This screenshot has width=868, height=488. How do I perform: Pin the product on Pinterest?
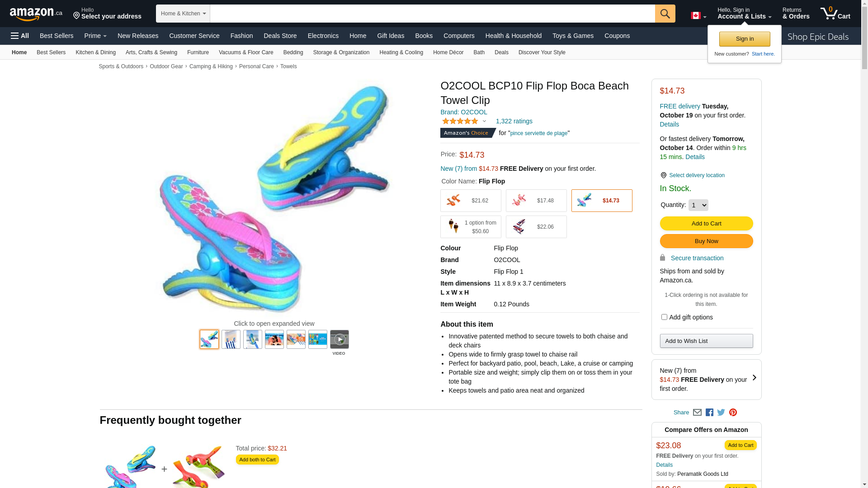(733, 413)
